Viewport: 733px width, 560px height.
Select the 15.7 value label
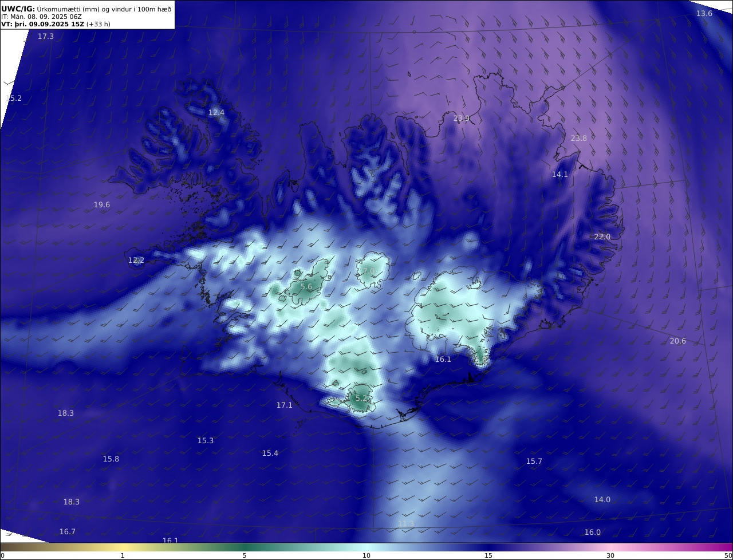pos(534,461)
